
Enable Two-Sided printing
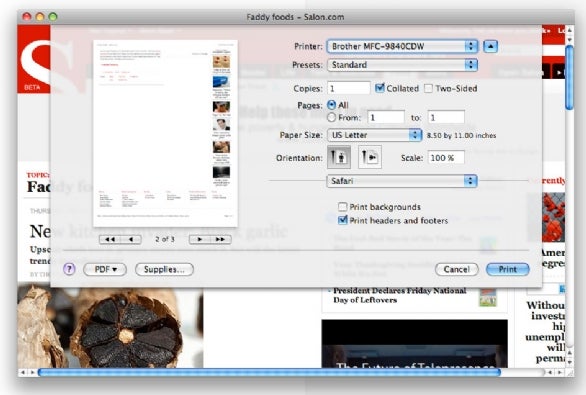(428, 89)
